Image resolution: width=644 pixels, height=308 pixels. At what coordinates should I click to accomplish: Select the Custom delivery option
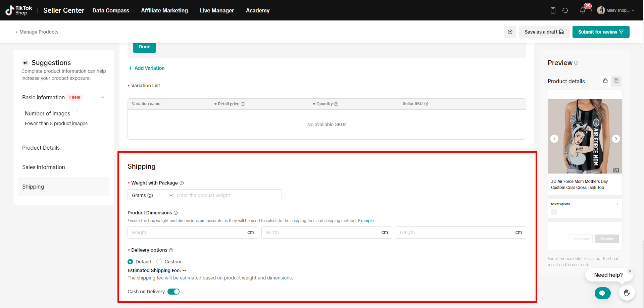click(159, 262)
